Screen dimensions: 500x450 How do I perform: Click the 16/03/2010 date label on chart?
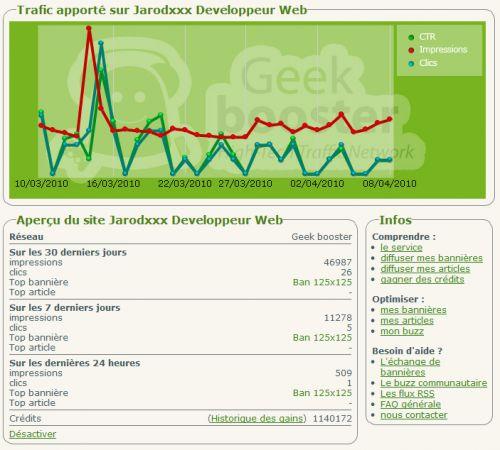tap(113, 184)
